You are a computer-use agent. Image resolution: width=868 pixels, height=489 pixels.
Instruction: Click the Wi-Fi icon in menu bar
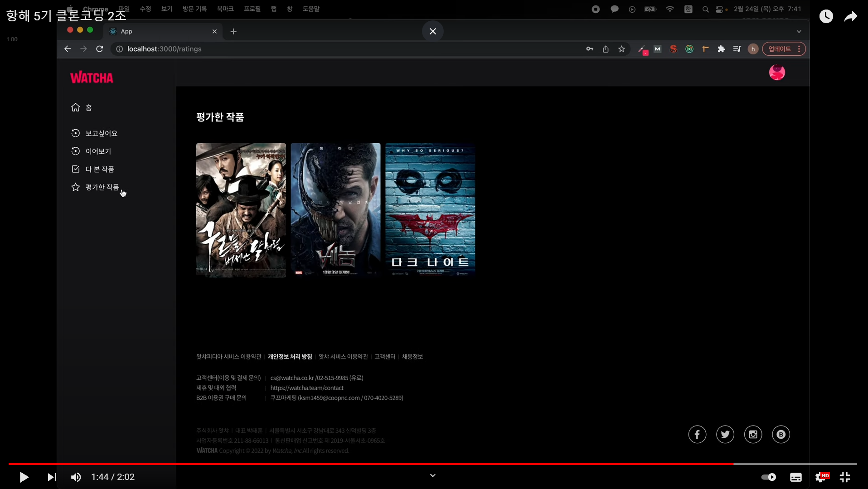tap(669, 9)
